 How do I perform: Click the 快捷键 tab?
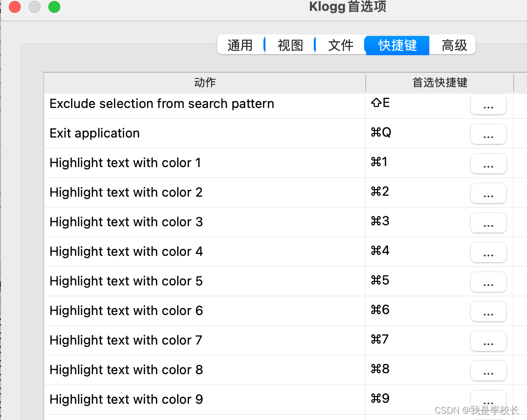397,45
